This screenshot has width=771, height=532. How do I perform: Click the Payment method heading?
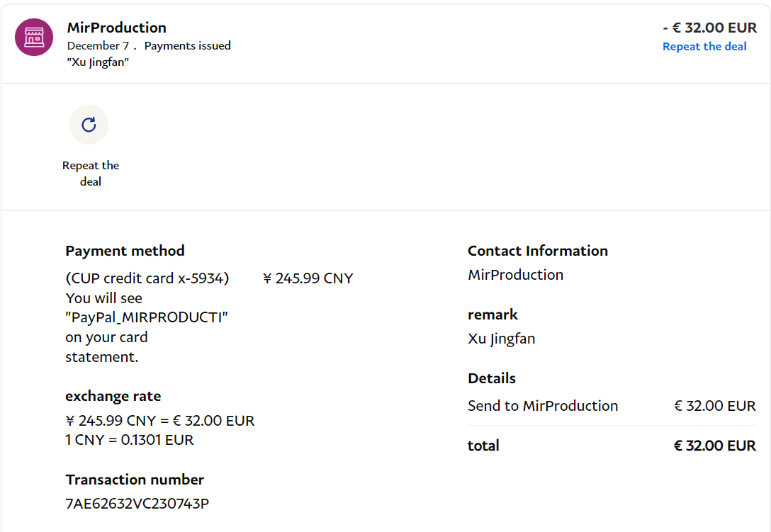coord(125,251)
